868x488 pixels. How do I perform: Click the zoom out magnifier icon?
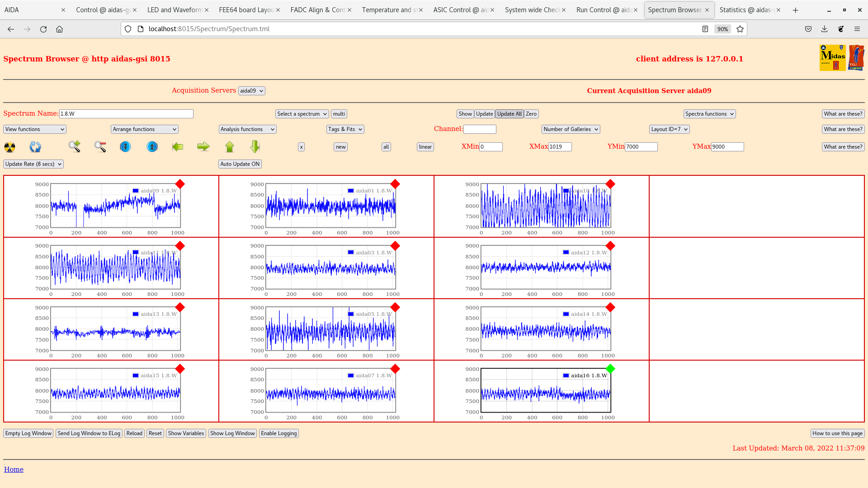pos(100,146)
